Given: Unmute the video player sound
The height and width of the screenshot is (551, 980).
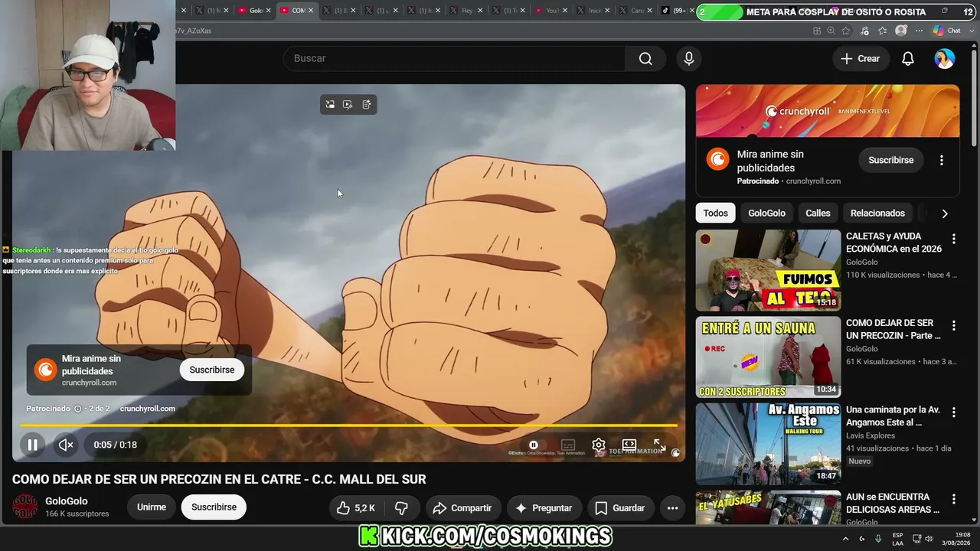Looking at the screenshot, I should tap(66, 445).
